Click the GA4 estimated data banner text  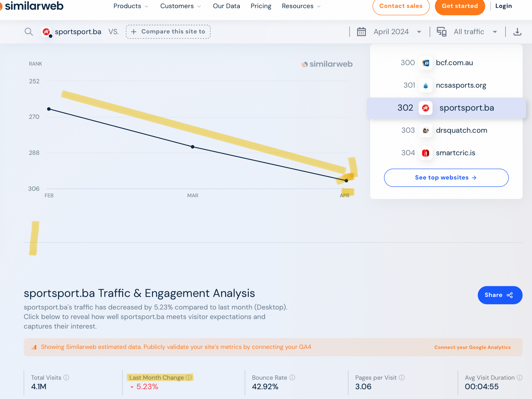[176, 347]
